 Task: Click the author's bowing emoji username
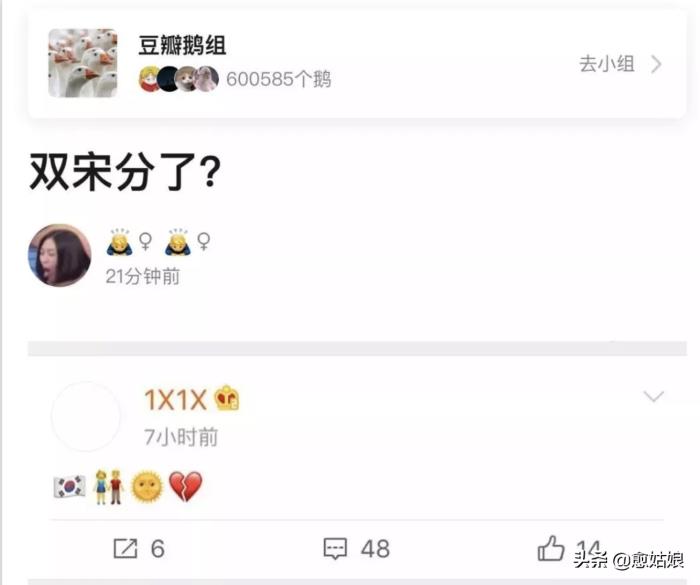coord(158,242)
